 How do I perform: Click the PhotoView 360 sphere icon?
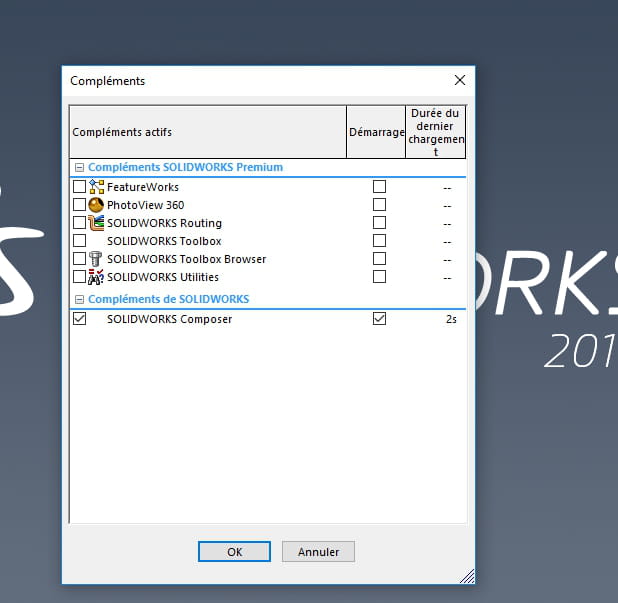point(96,205)
